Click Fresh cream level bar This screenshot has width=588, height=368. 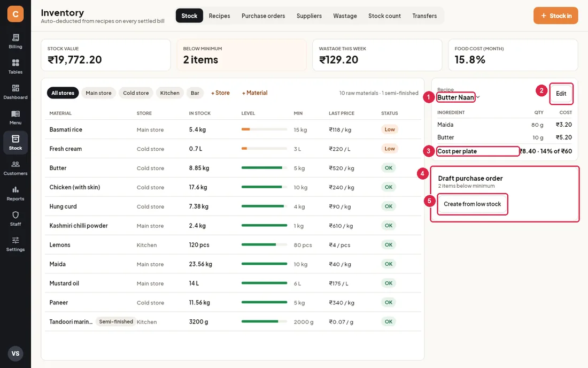click(264, 149)
